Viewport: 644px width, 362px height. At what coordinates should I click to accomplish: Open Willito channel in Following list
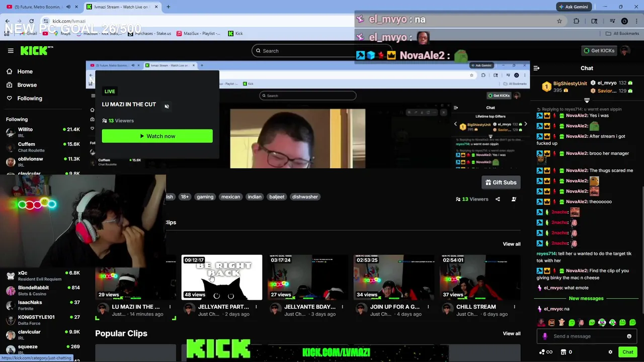[x=43, y=133]
